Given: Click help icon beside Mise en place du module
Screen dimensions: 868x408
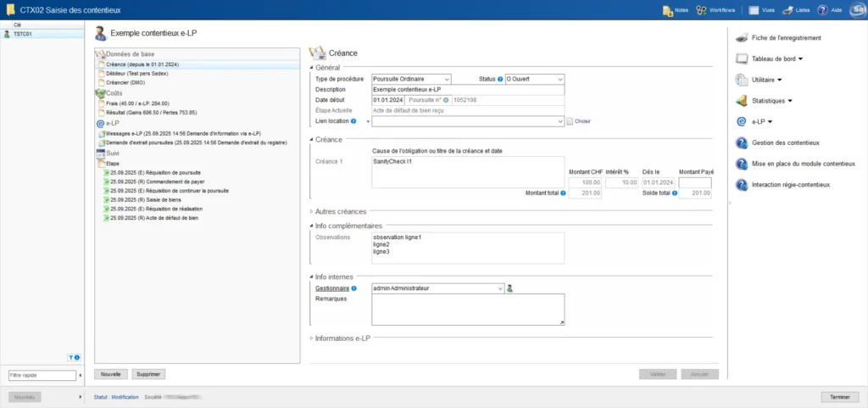Looking at the screenshot, I should 741,164.
